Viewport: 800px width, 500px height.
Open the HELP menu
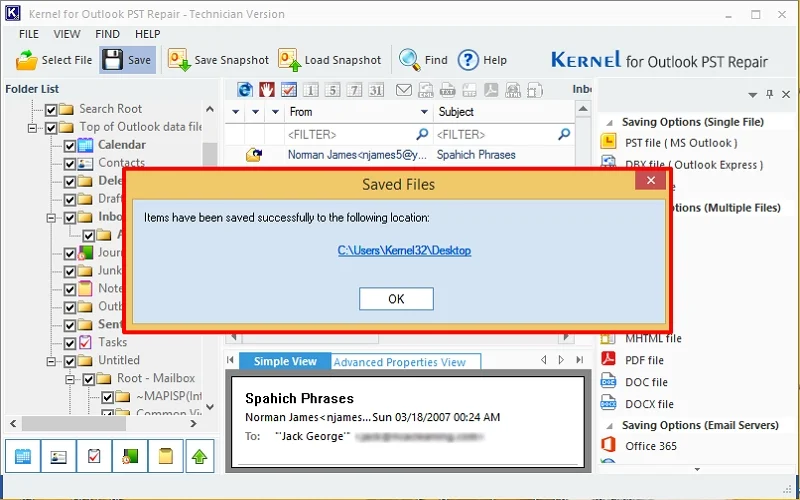click(x=147, y=34)
